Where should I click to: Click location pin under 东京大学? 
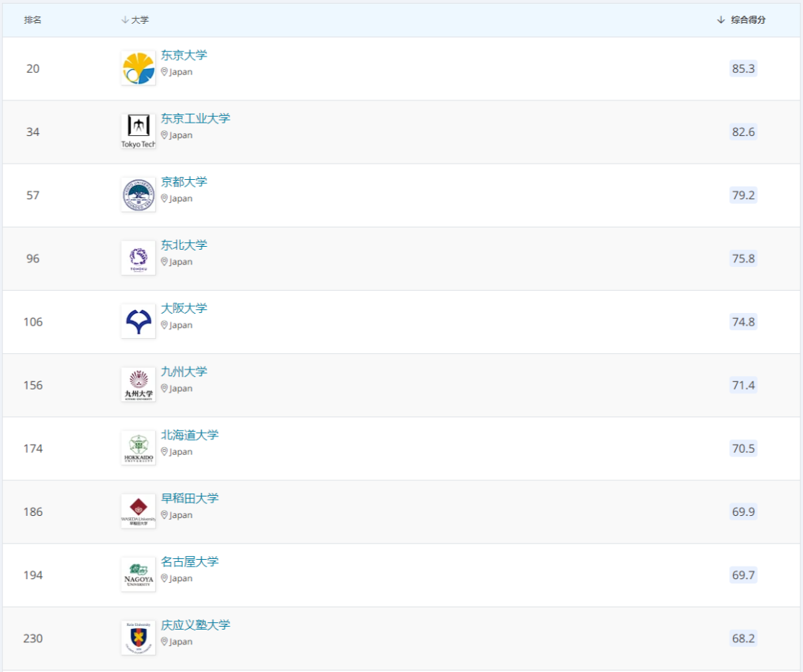(x=164, y=71)
